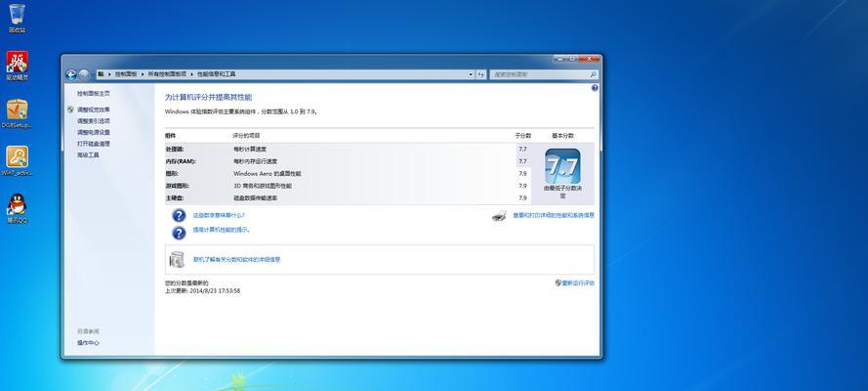Open 调整视觉效果 sidebar link

(x=93, y=109)
